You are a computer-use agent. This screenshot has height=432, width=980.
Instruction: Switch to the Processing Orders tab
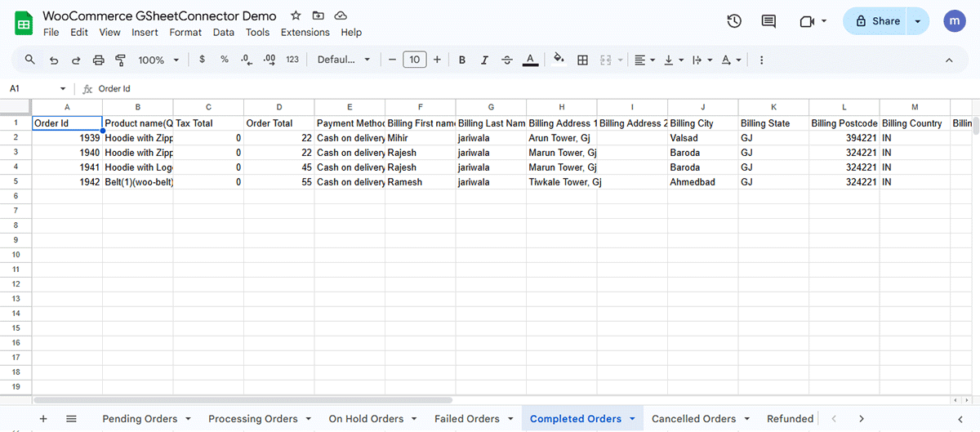point(253,418)
